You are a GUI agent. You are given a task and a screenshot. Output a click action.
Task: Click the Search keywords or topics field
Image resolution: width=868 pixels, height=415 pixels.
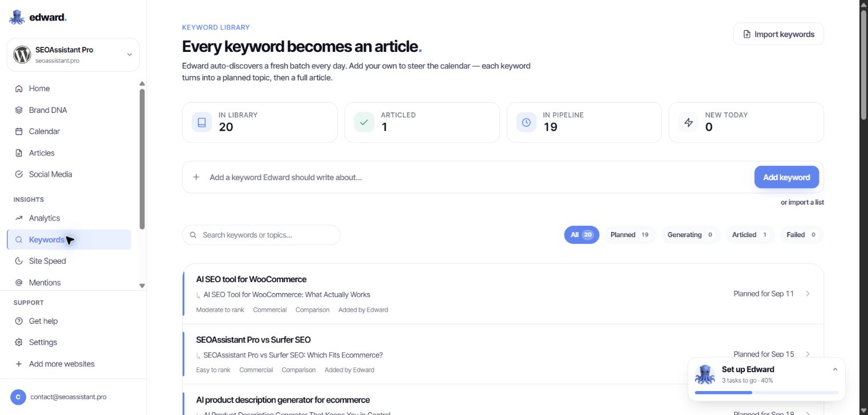pyautogui.click(x=261, y=235)
